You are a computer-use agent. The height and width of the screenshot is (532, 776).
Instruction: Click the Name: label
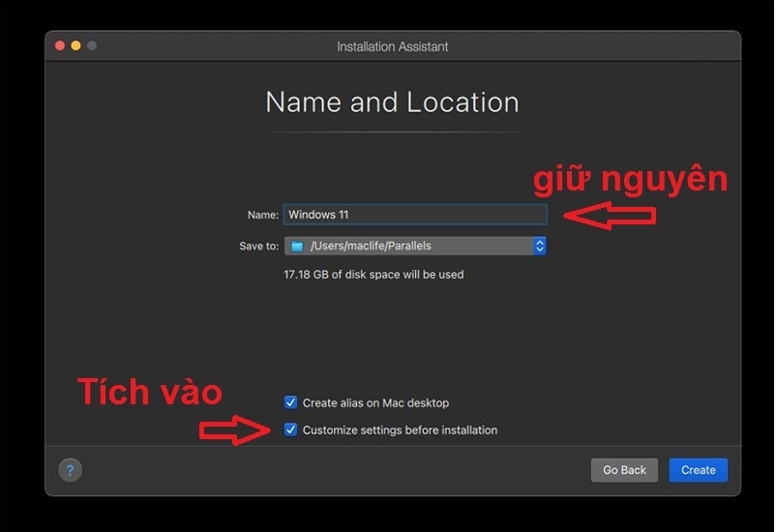[263, 215]
